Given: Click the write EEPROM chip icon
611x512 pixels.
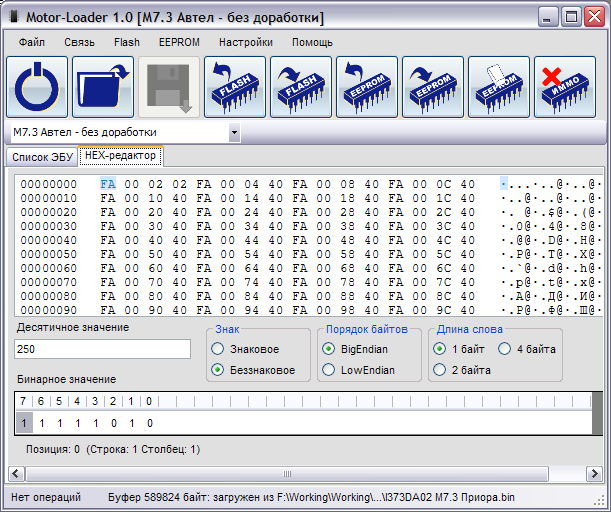Looking at the screenshot, I should pyautogui.click(x=433, y=88).
